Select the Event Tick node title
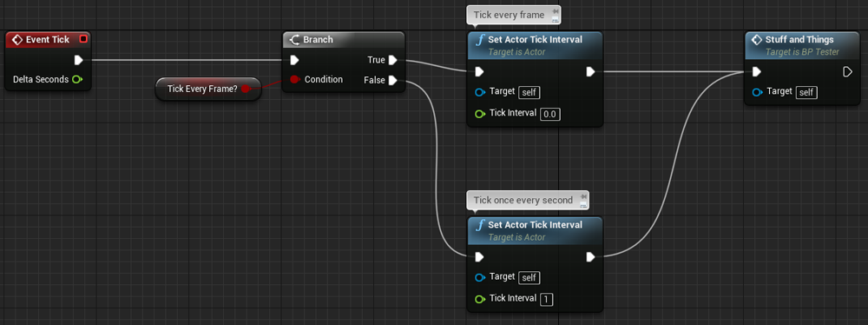The image size is (868, 325). coord(48,39)
